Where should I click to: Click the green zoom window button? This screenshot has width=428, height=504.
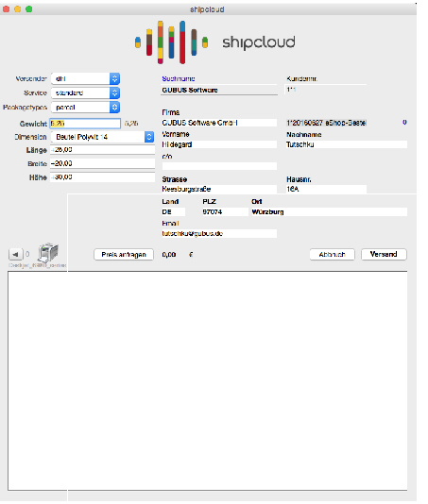tap(29, 9)
